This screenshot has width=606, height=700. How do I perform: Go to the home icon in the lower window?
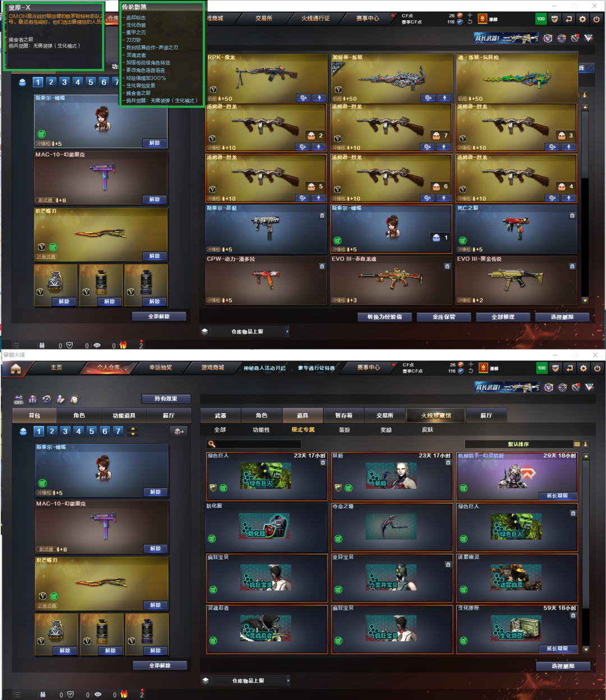[x=16, y=368]
